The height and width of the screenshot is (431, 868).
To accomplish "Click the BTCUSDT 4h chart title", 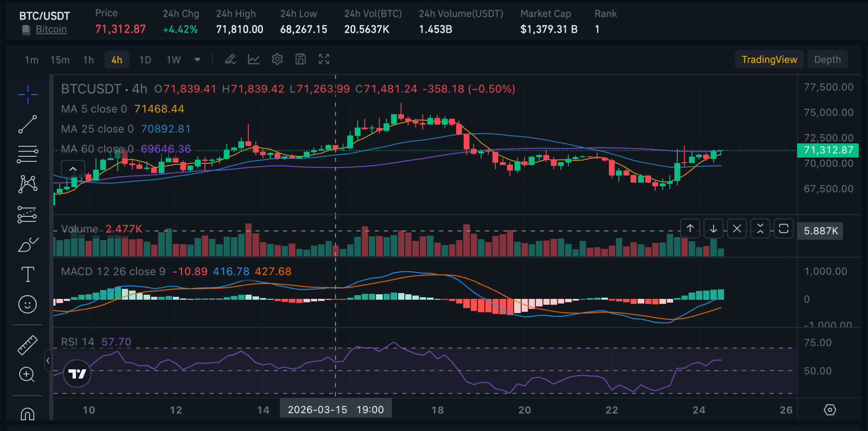I will click(104, 89).
